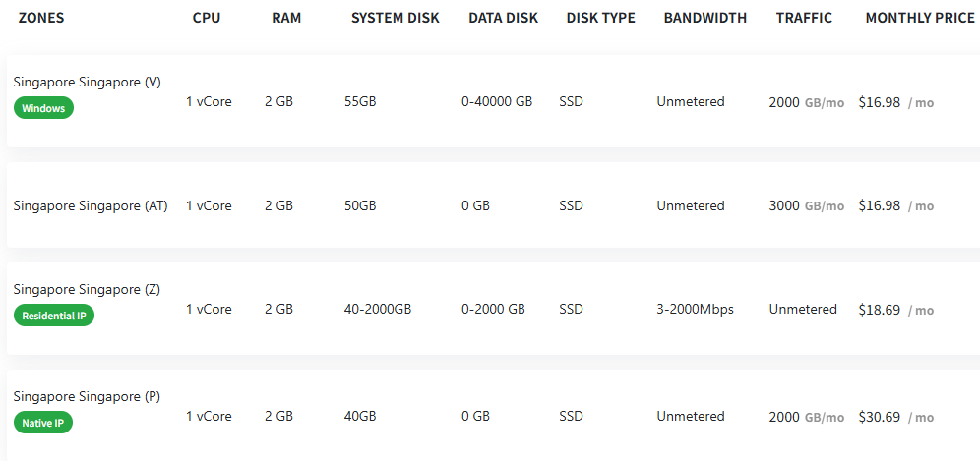Choose the Singapore Singapore (P) zone name
This screenshot has width=980, height=461.
(x=87, y=397)
